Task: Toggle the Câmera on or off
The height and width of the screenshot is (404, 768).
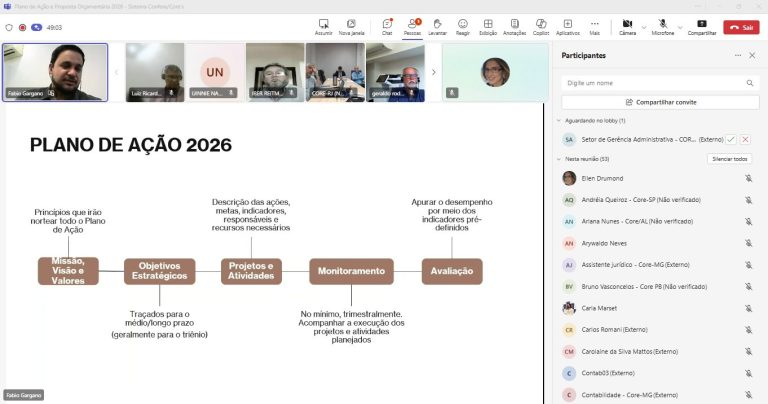Action: click(x=627, y=26)
